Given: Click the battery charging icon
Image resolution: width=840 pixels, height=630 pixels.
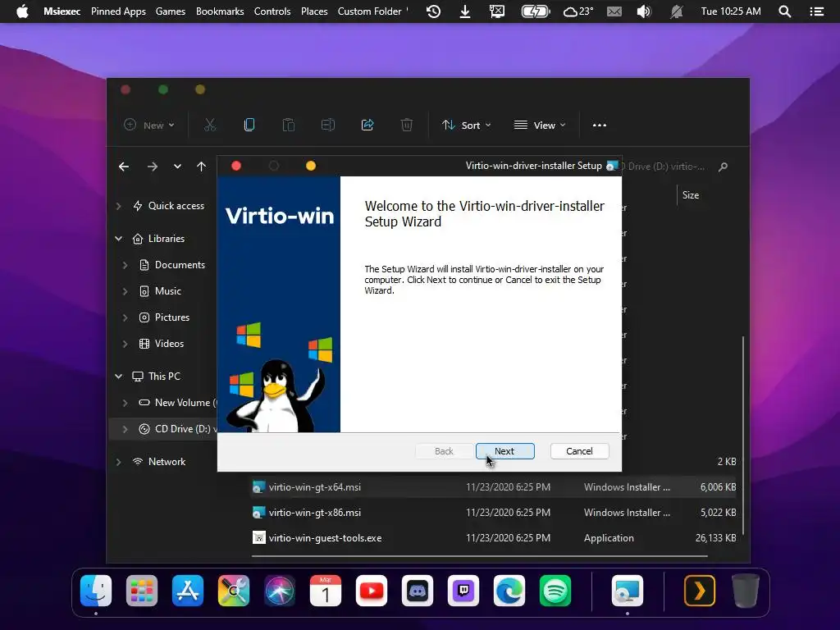Looking at the screenshot, I should coord(536,11).
